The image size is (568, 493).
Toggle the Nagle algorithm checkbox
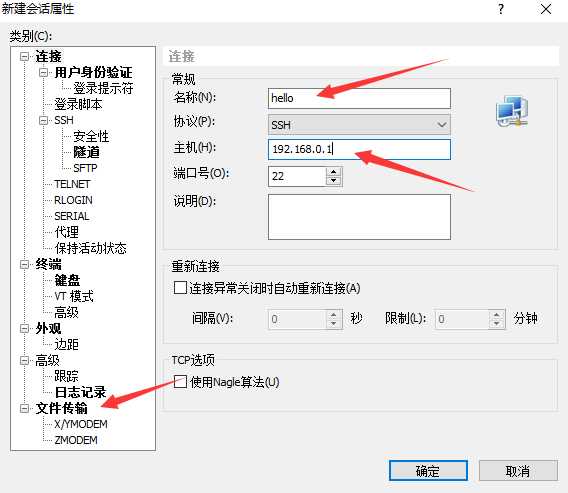180,381
